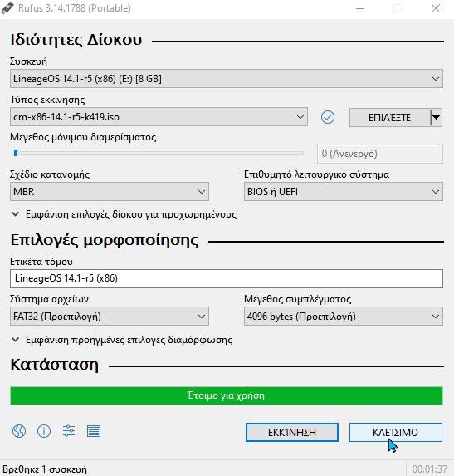
Task: Open language selection globe icon
Action: click(19, 431)
